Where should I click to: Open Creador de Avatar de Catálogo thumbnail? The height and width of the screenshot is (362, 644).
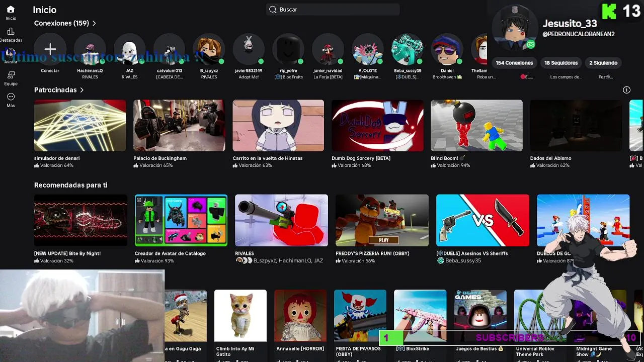point(181,220)
